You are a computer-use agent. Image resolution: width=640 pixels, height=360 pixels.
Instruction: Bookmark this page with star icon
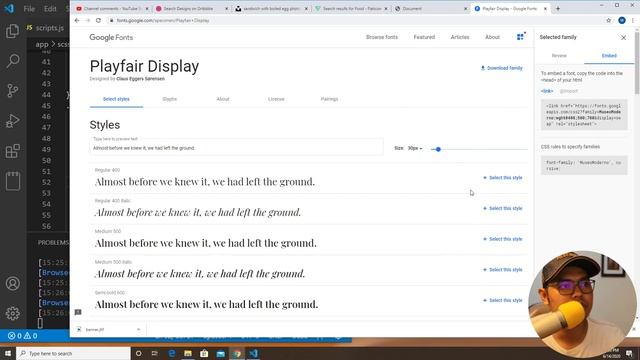(609, 20)
